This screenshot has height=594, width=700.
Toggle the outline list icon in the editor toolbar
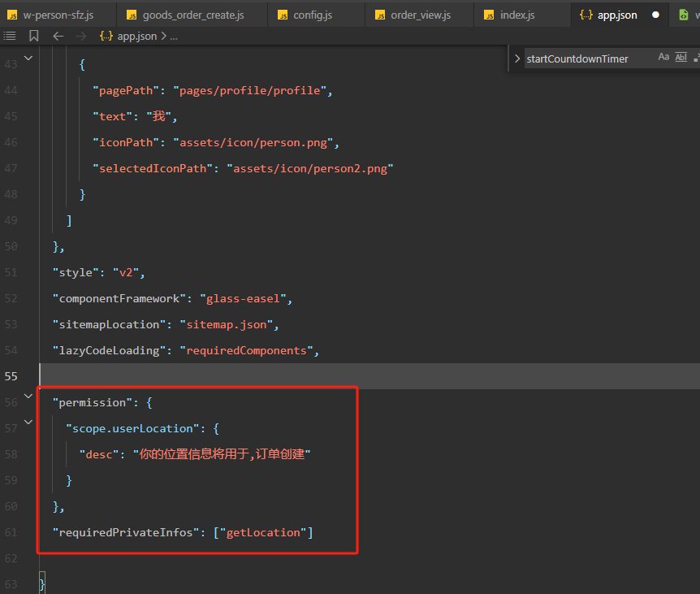(x=10, y=37)
